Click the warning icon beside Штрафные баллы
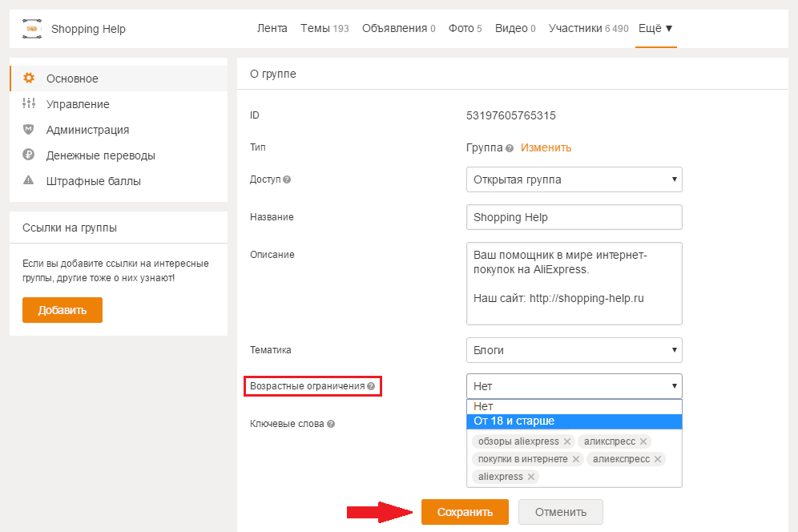Image resolution: width=798 pixels, height=532 pixels. pos(29,181)
